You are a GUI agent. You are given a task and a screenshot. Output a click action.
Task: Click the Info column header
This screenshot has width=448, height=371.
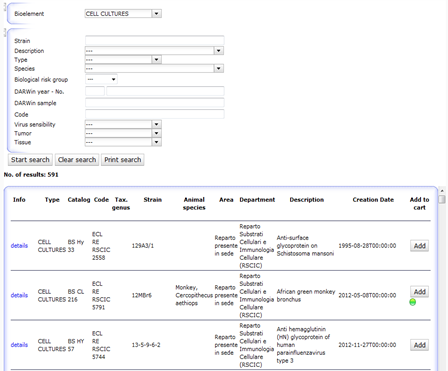19,200
